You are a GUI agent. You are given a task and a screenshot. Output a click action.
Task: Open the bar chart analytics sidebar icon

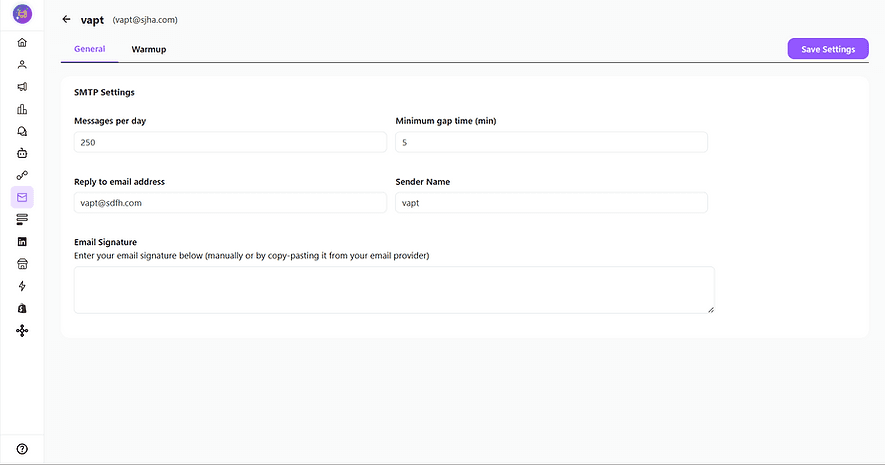click(x=22, y=109)
